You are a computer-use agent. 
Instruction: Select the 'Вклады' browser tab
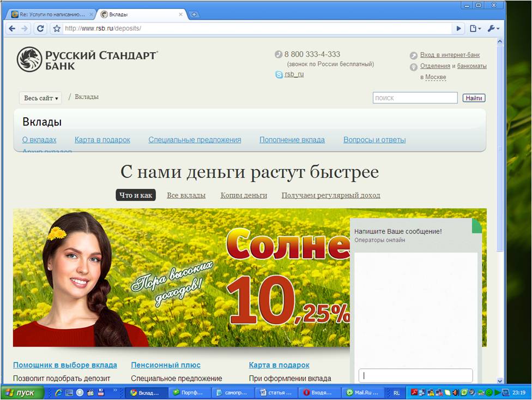pyautogui.click(x=139, y=15)
